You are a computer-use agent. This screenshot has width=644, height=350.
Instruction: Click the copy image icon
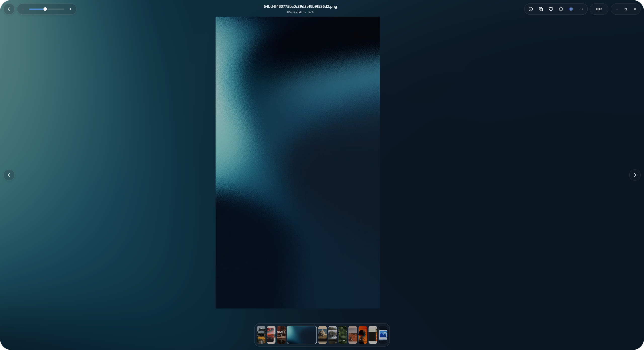tap(541, 9)
